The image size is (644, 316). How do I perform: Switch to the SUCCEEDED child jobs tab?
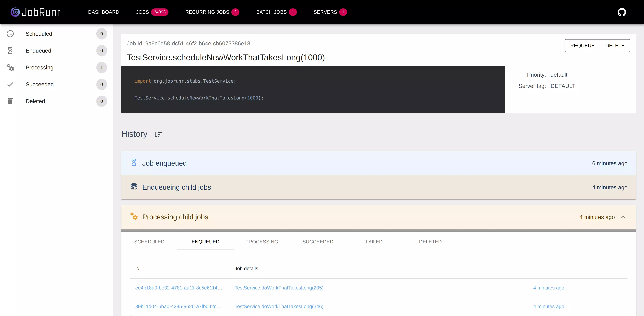pos(317,242)
